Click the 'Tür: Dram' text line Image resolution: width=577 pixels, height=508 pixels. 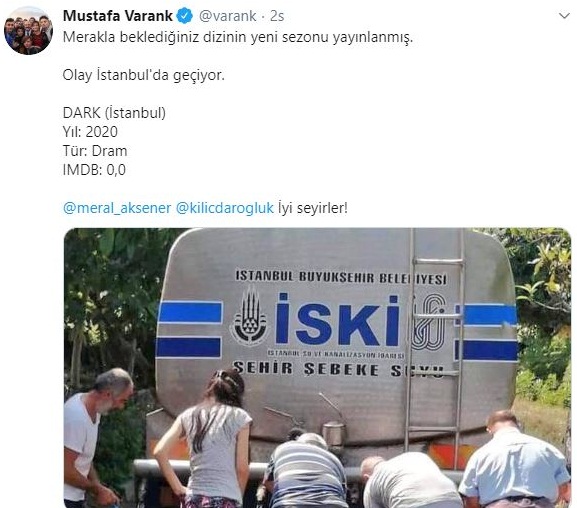coord(95,151)
